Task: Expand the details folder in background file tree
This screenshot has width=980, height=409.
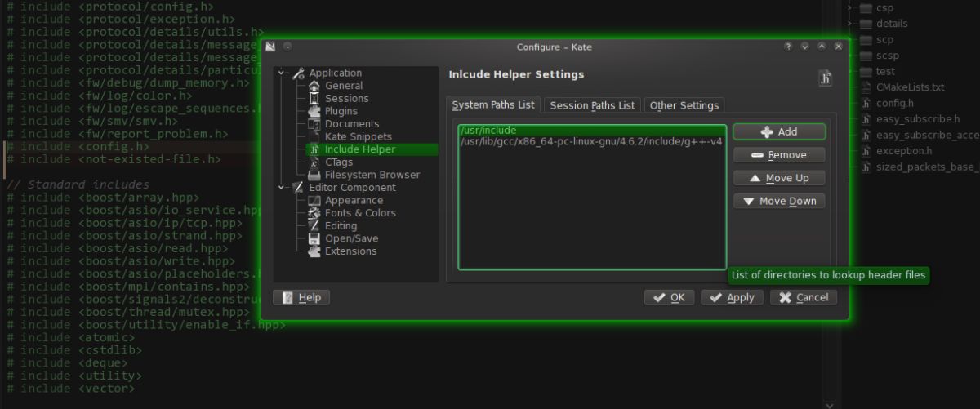Action: tap(850, 23)
